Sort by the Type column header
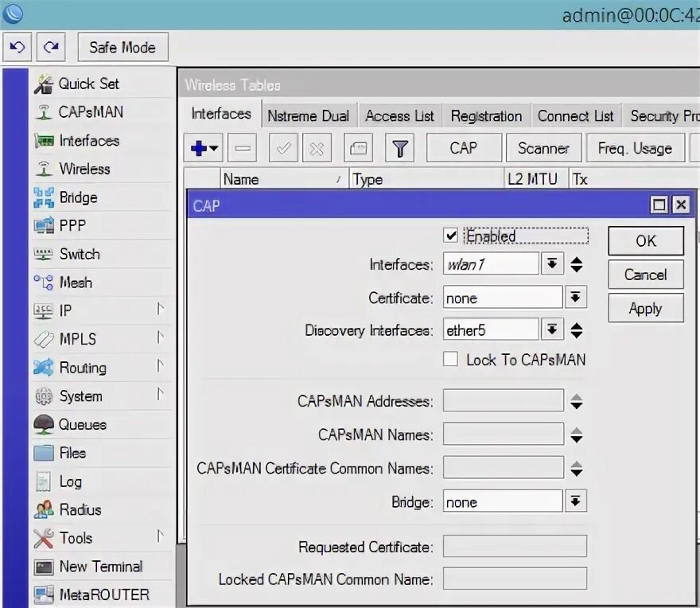The height and width of the screenshot is (608, 700). (x=427, y=179)
